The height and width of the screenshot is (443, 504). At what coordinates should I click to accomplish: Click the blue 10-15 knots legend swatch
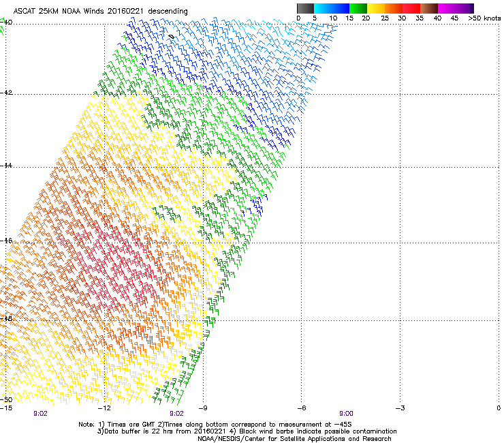pyautogui.click(x=341, y=8)
